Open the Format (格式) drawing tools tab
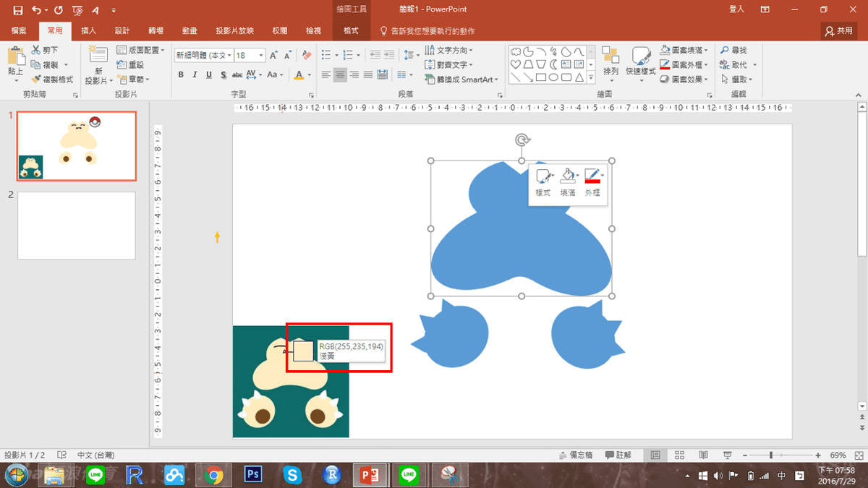 click(x=352, y=30)
